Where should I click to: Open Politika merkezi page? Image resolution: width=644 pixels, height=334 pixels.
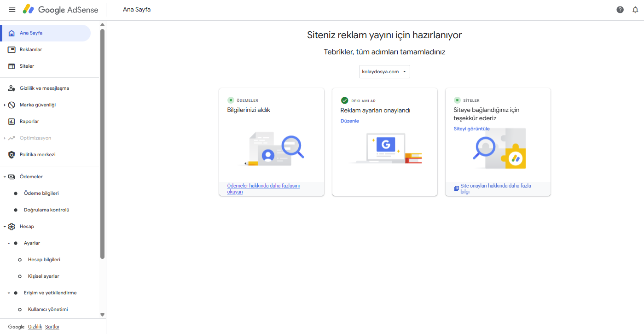(x=46, y=155)
